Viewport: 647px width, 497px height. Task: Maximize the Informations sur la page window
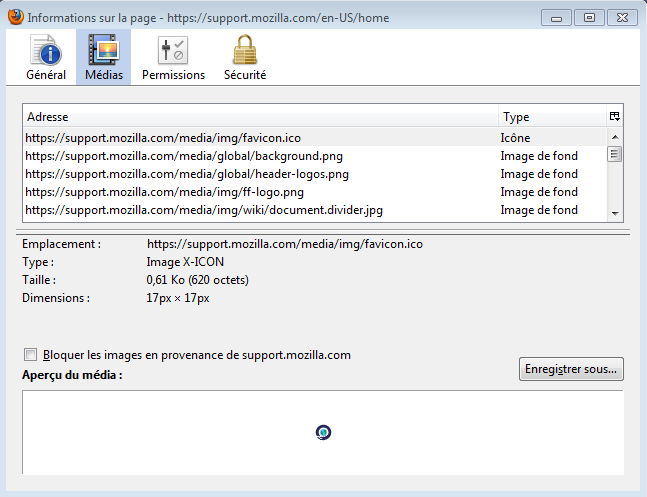point(589,18)
